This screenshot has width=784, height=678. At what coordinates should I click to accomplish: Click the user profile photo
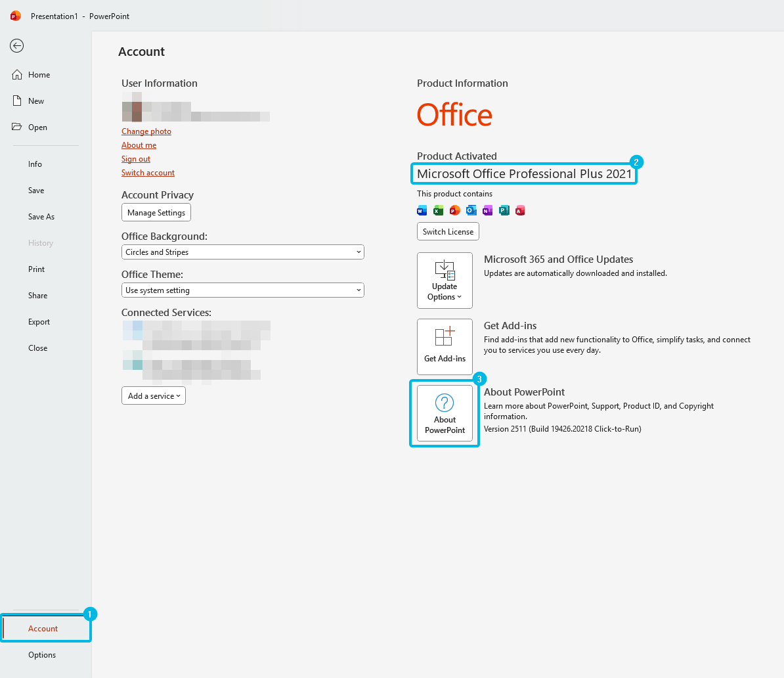coord(132,106)
